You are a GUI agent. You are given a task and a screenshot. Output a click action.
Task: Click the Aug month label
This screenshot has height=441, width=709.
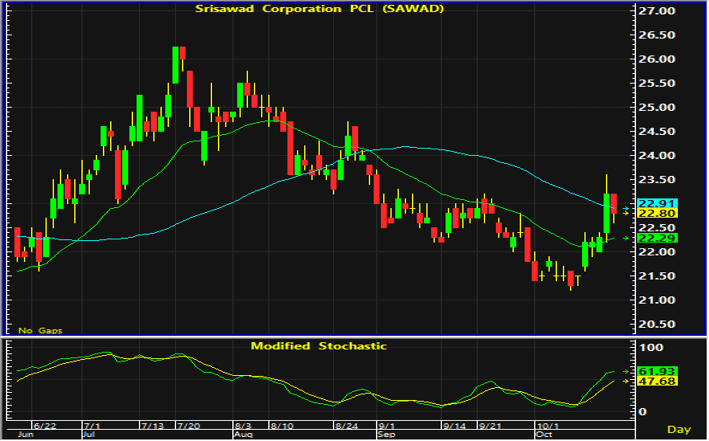[243, 435]
